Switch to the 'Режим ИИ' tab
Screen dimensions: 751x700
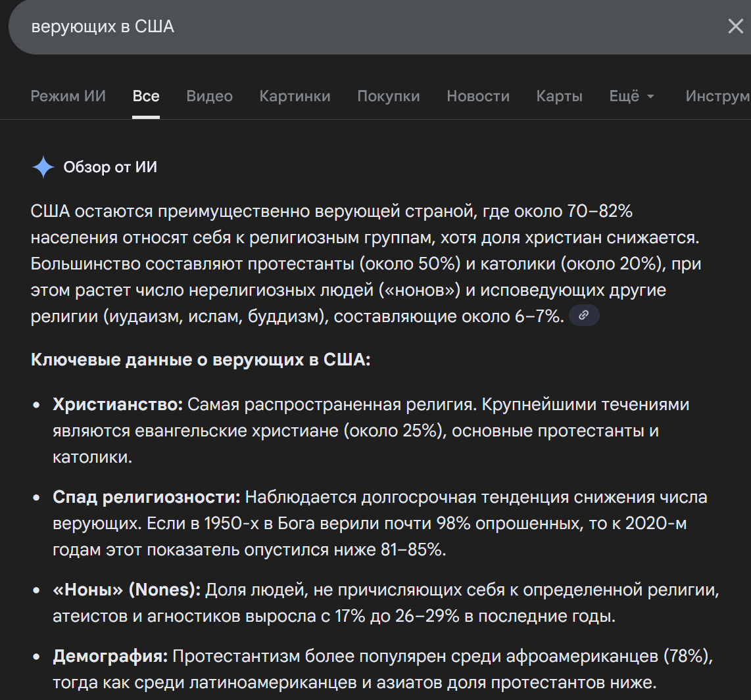(x=68, y=96)
